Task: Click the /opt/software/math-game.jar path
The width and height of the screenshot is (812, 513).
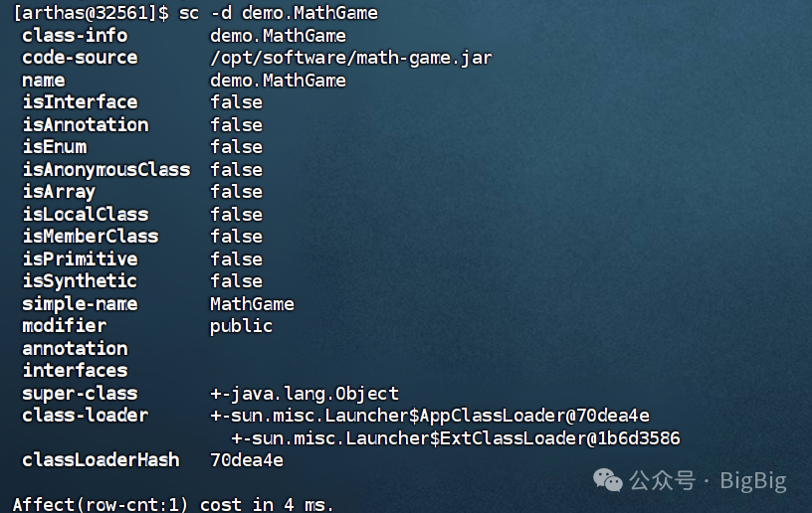Action: 350,58
